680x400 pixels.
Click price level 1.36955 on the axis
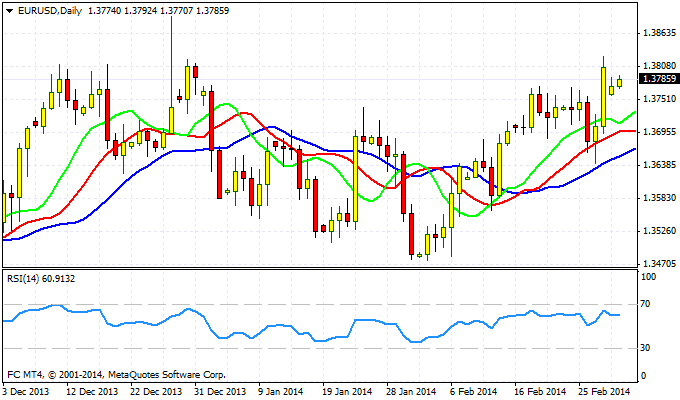660,131
